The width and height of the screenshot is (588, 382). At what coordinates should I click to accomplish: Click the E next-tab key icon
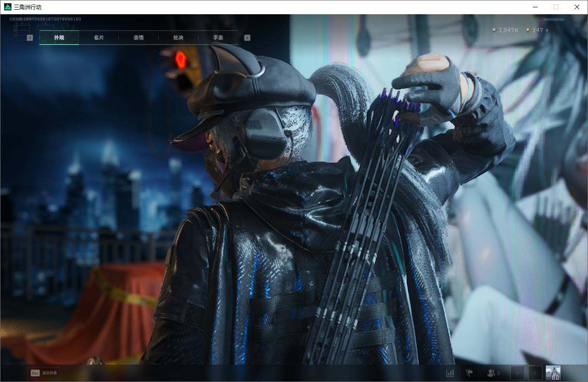point(247,38)
